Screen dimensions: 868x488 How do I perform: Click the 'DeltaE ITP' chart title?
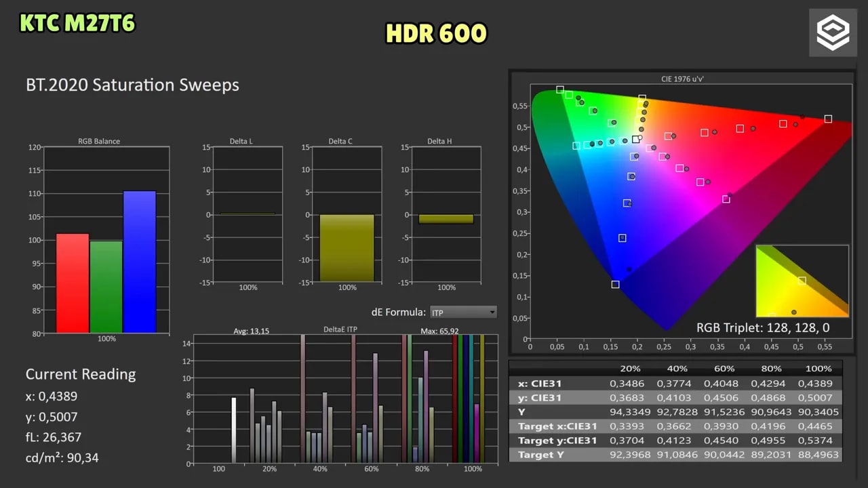click(x=340, y=330)
